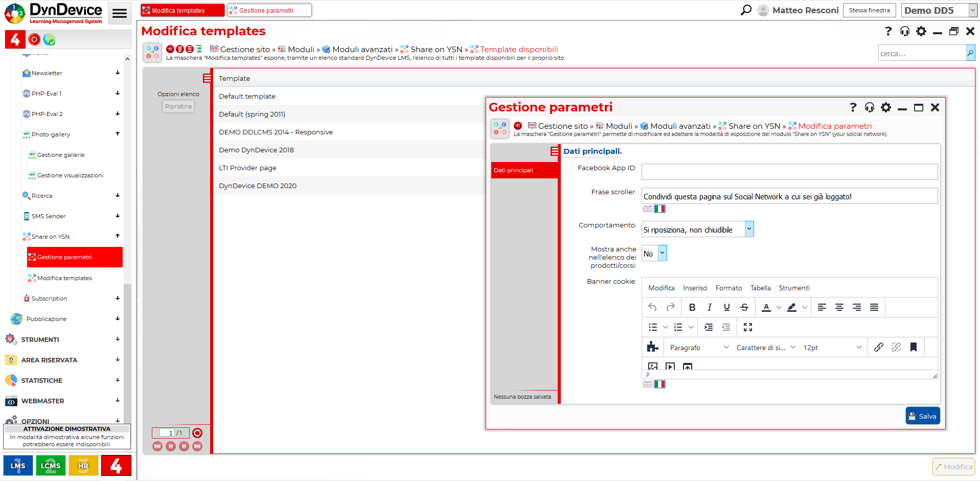Click the search magnifier in the top bar
980x481 pixels.
point(746,10)
